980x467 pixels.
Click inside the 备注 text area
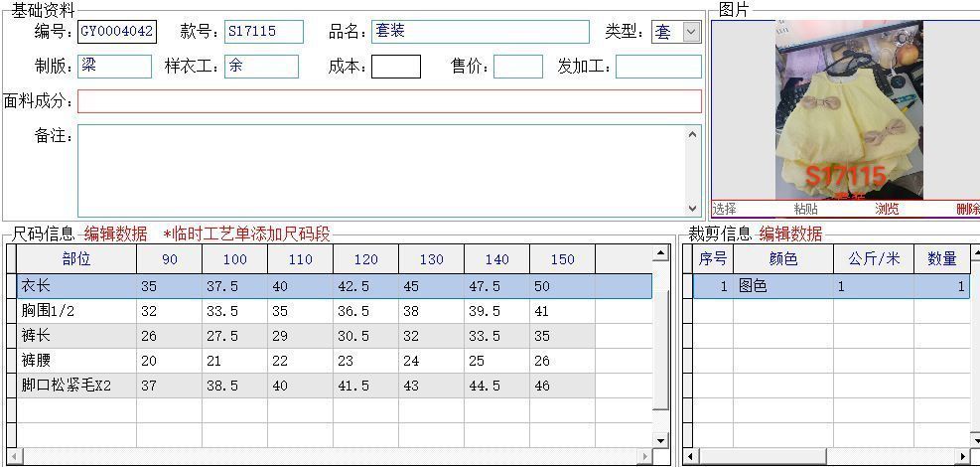click(x=381, y=171)
